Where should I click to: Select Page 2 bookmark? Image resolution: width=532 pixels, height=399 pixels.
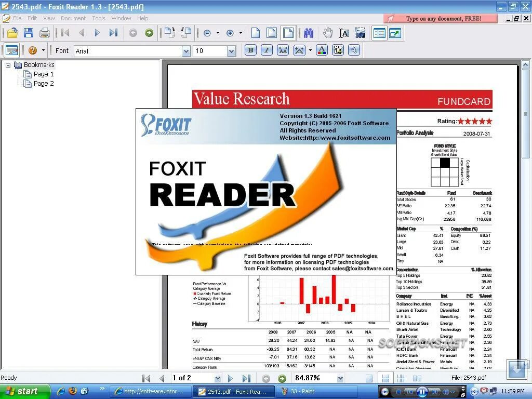tap(44, 84)
